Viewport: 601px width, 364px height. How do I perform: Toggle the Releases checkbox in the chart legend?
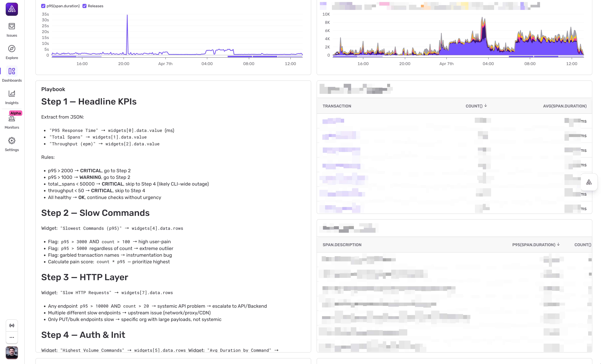point(84,6)
